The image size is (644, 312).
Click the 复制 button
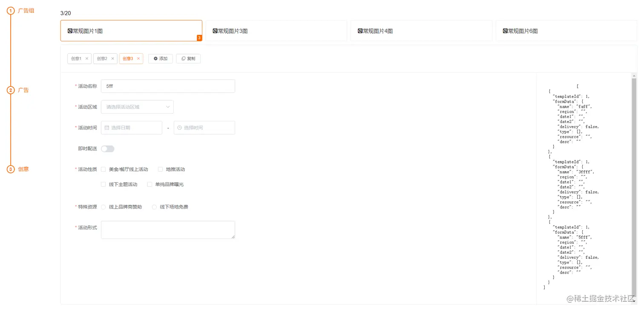point(188,59)
